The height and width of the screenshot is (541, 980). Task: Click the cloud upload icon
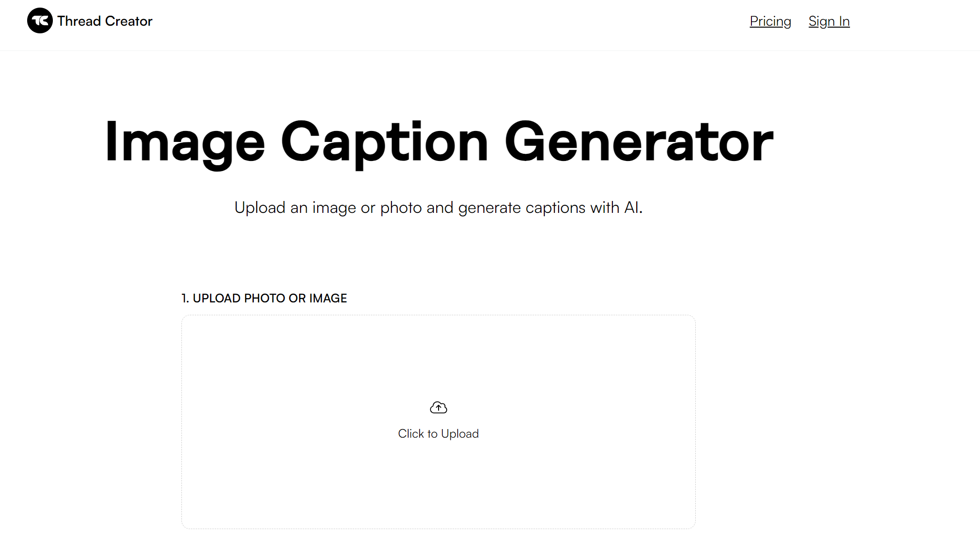click(438, 408)
